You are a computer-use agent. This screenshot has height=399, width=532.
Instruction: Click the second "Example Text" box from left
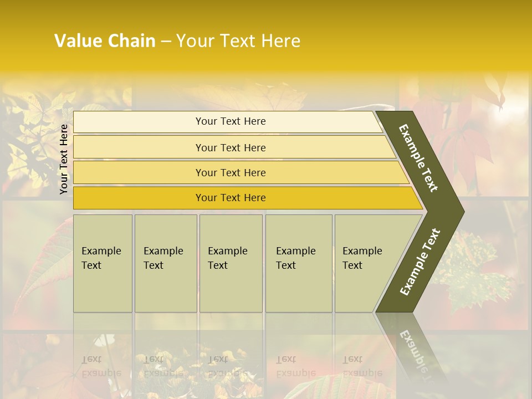(x=165, y=263)
